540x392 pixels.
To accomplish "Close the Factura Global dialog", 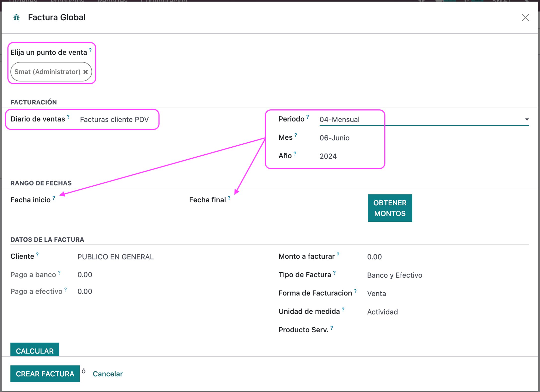I will (525, 17).
